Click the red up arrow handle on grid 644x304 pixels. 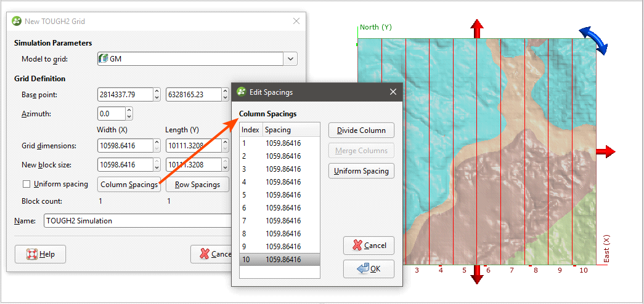point(477,28)
